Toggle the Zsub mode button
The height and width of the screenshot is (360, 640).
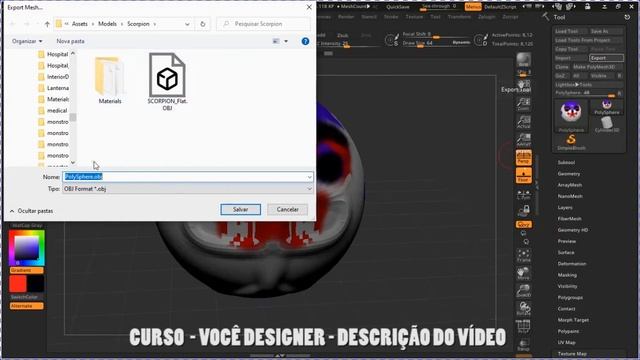pos(342,36)
